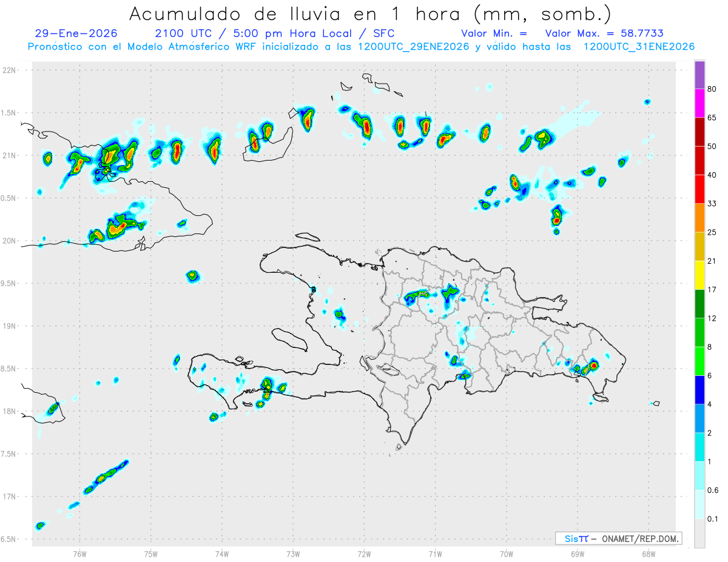728x562 pixels.
Task: Click the purple legend swatch above 80
Action: 699,75
